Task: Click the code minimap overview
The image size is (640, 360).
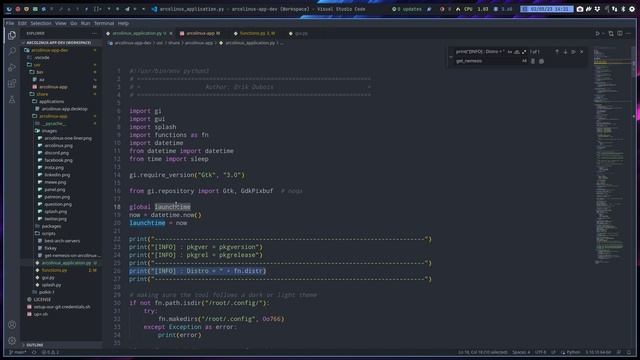Action: point(611,155)
